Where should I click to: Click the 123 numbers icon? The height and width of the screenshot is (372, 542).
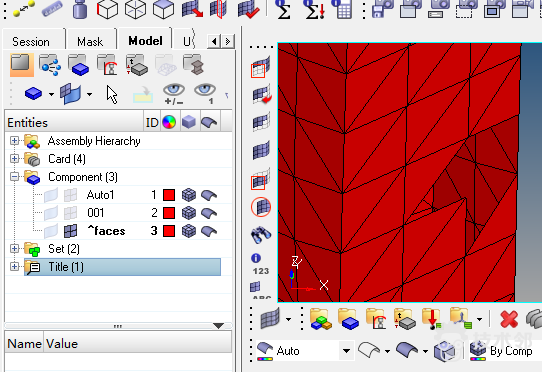(261, 271)
